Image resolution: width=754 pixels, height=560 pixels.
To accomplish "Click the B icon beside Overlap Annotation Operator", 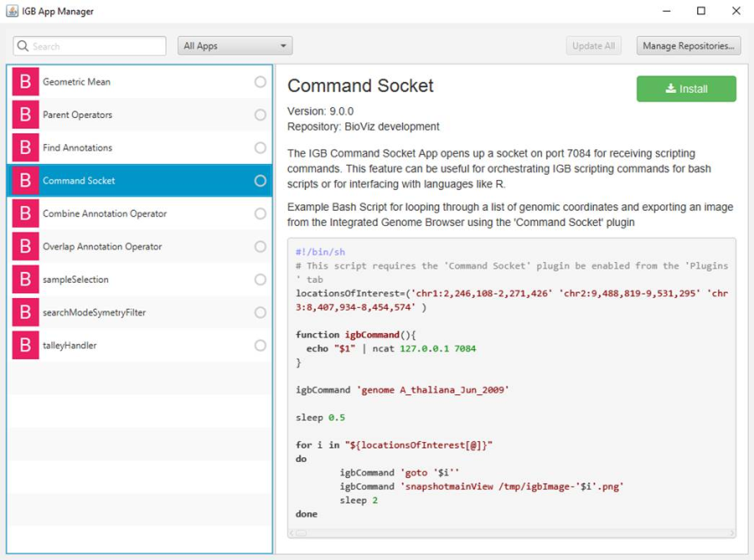I will point(25,246).
